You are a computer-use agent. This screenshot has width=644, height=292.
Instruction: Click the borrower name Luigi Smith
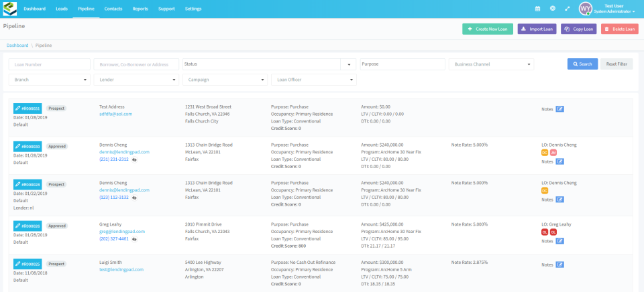111,263
